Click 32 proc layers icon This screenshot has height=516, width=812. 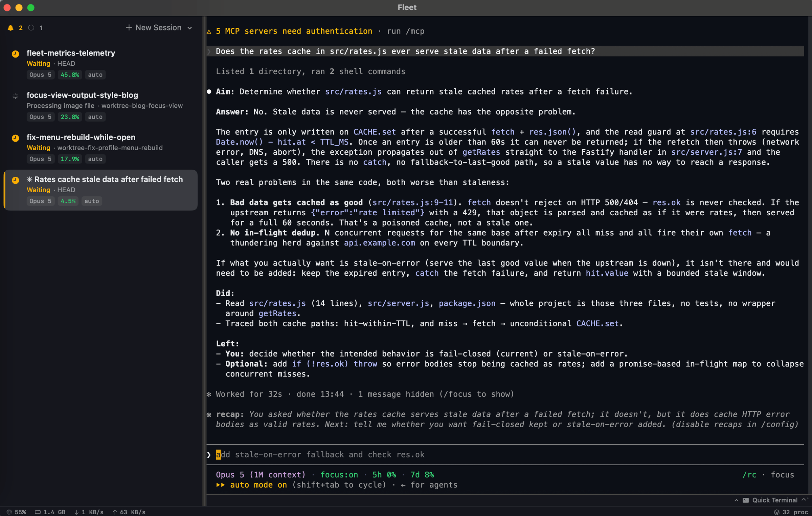(x=776, y=512)
